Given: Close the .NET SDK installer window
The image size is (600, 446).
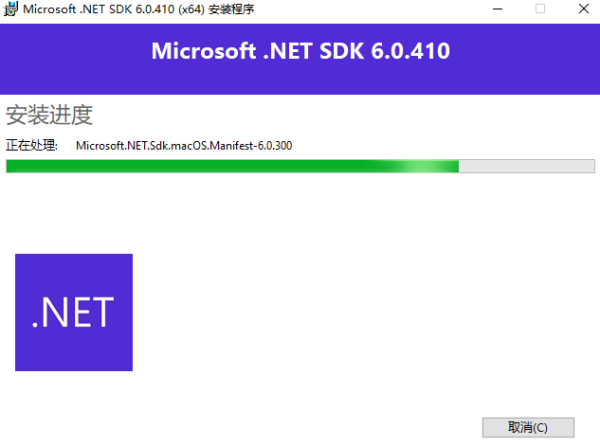Looking at the screenshot, I should [x=584, y=9].
